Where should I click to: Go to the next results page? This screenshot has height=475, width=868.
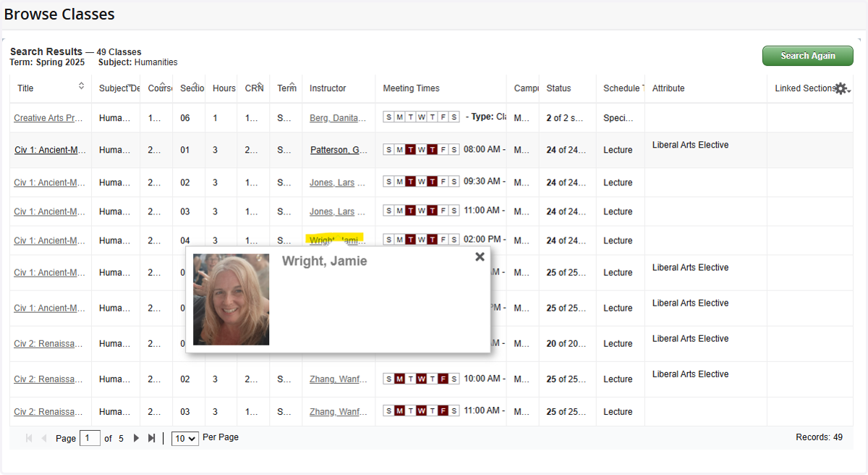[x=136, y=438]
